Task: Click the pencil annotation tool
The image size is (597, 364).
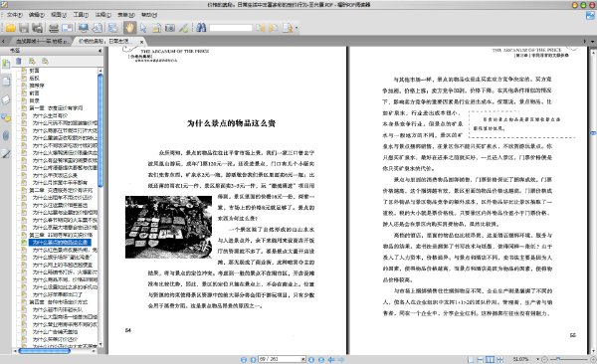Action: point(183,28)
